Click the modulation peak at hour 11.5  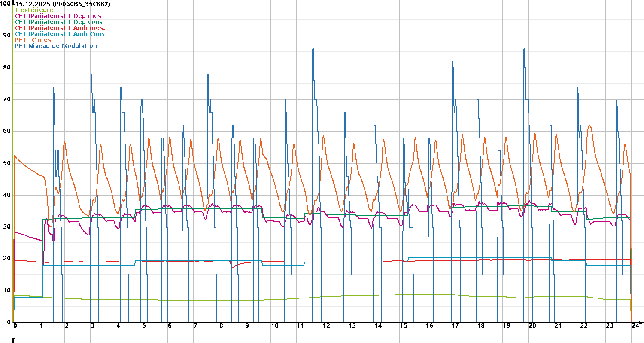313,49
